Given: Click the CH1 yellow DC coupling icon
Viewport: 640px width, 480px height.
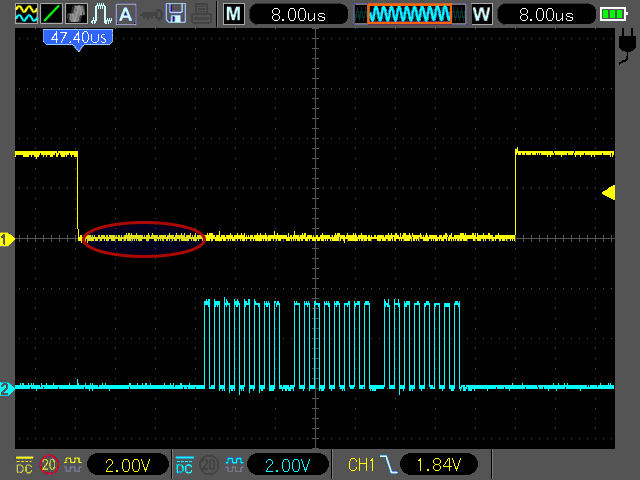Looking at the screenshot, I should click(x=24, y=465).
